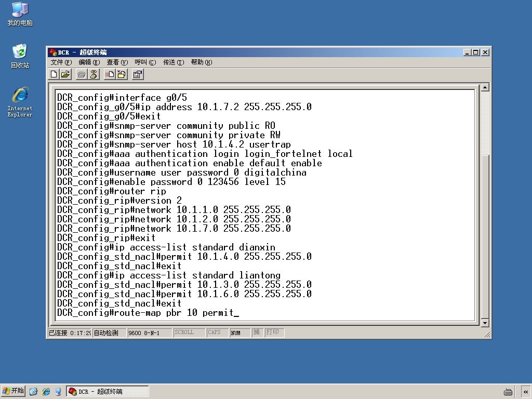Select the Internet Explorer desktop icon
This screenshot has width=532, height=399.
coord(20,102)
